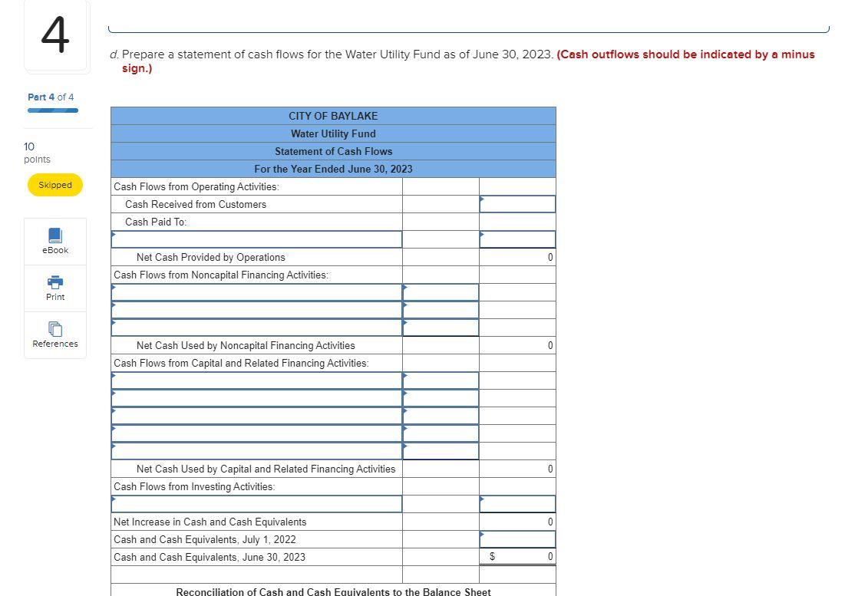
Task: Open the dropdown under Cash Flows from Investing Activities
Action: pos(256,504)
